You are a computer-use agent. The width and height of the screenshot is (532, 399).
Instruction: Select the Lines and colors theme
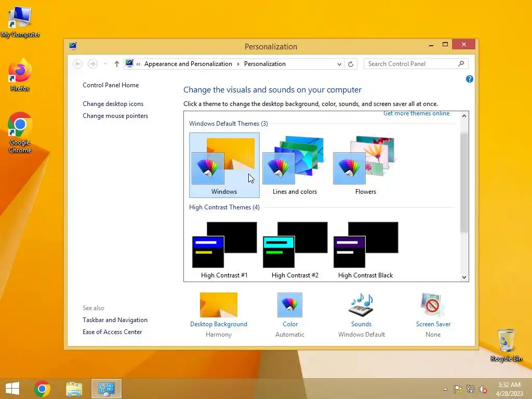tap(295, 165)
